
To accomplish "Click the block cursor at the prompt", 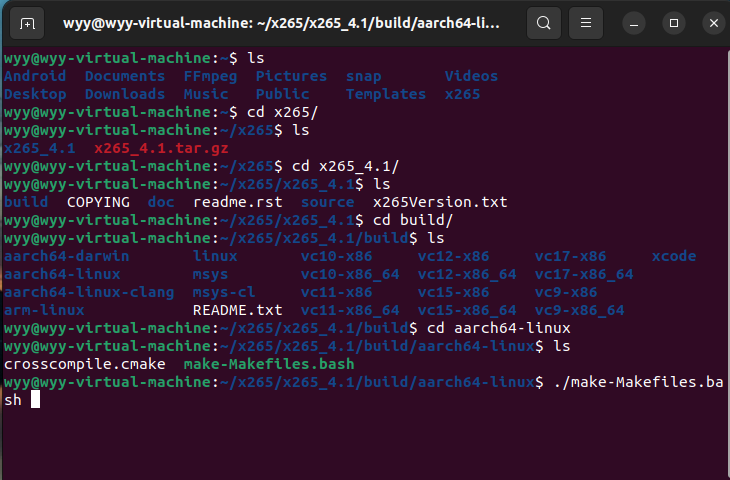I will pos(35,400).
